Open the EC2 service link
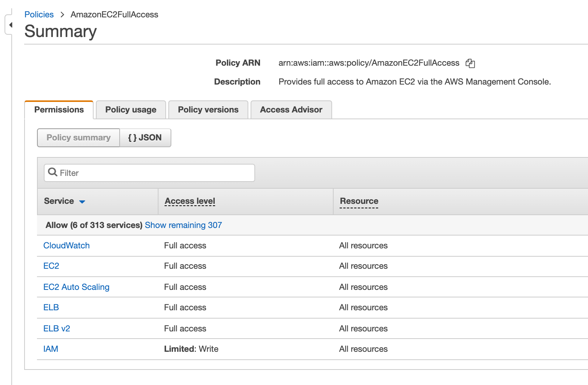This screenshot has height=385, width=588. coord(51,266)
